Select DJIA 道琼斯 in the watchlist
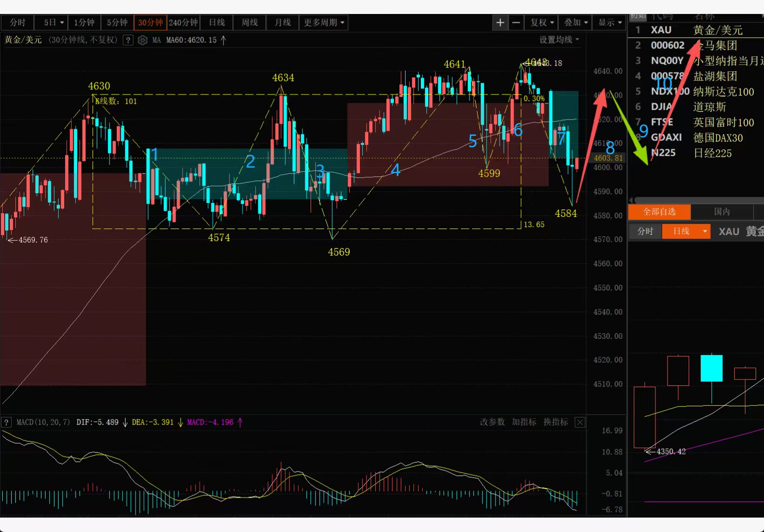Screen dimensions: 764x532 (x=696, y=107)
